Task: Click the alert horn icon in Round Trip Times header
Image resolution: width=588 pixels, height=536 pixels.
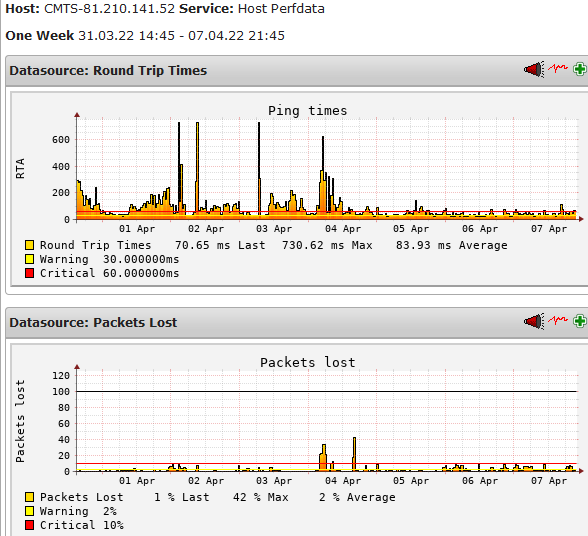Action: [x=534, y=69]
